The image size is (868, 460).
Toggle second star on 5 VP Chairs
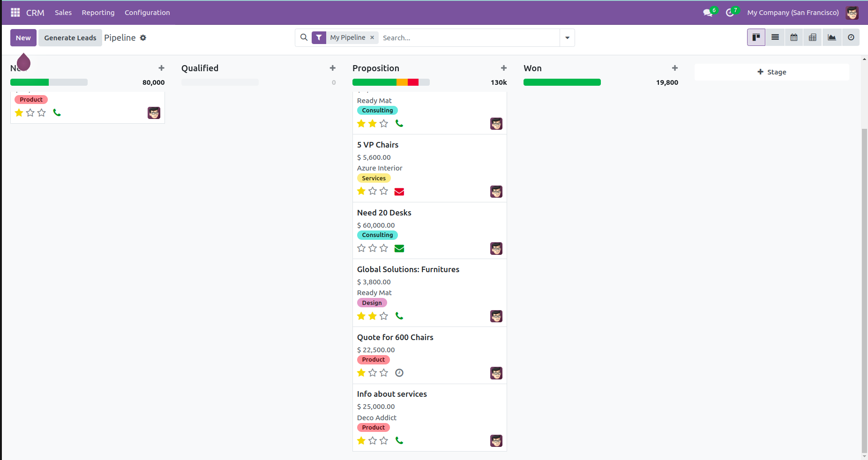pyautogui.click(x=373, y=191)
